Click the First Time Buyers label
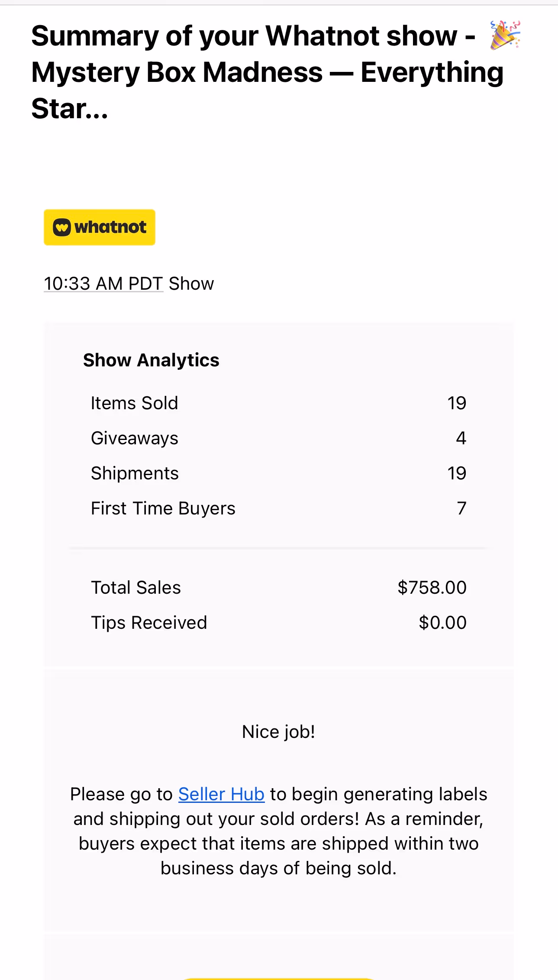The width and height of the screenshot is (558, 980). [x=163, y=508]
